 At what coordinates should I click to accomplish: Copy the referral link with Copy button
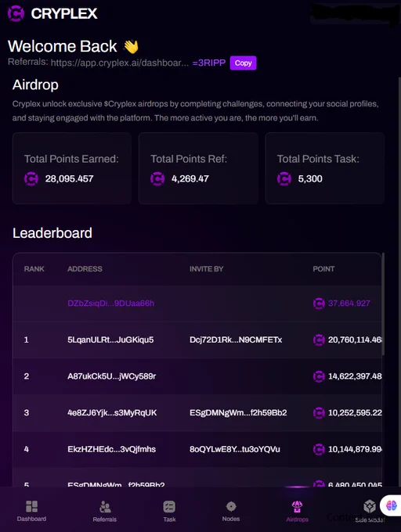(243, 63)
